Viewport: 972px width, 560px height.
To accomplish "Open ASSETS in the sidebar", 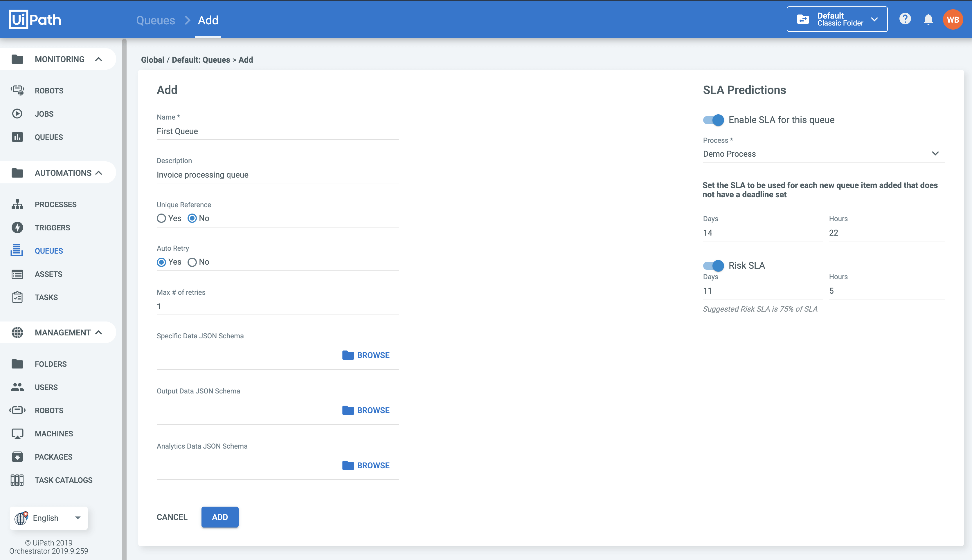I will point(48,274).
